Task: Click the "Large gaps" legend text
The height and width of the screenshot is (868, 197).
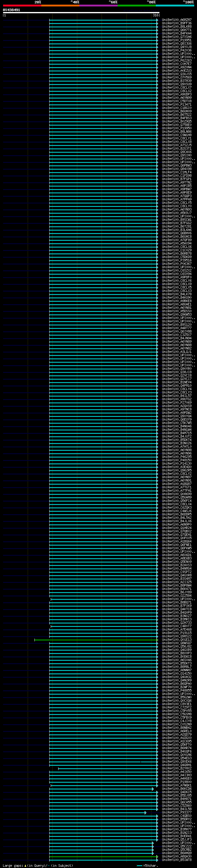Action: coord(13,865)
